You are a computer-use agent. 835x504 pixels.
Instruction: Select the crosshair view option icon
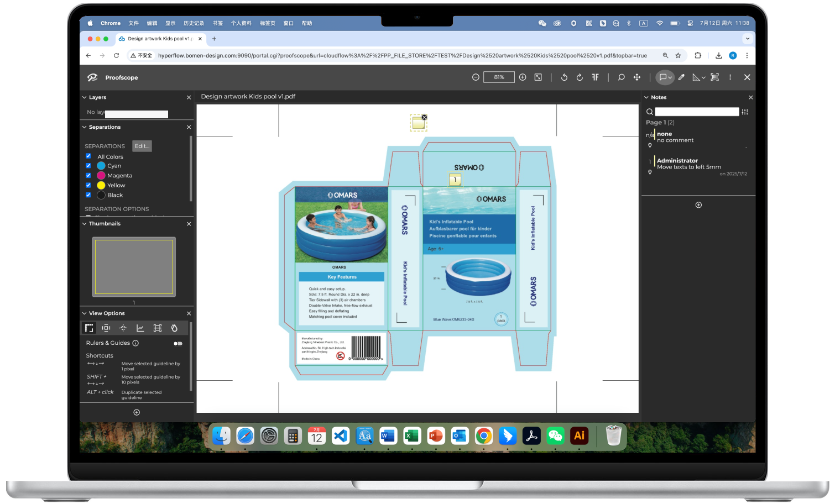[x=123, y=328]
